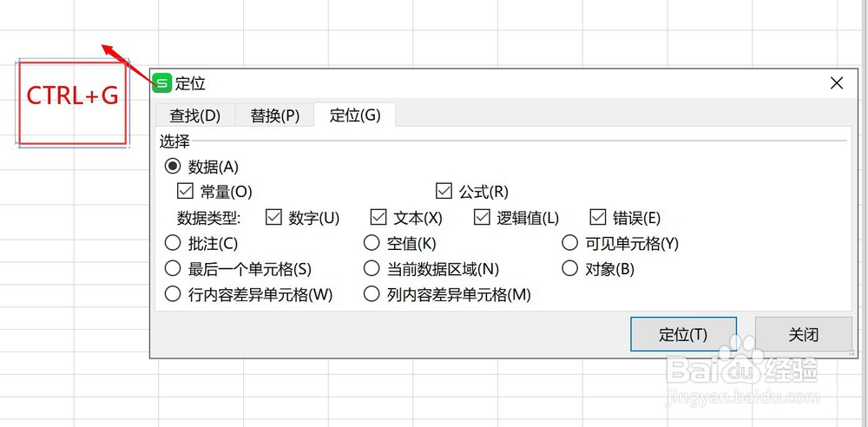Viewport: 868px width, 427px height.
Task: Switch to the 查找(D) tab
Action: coord(194,115)
